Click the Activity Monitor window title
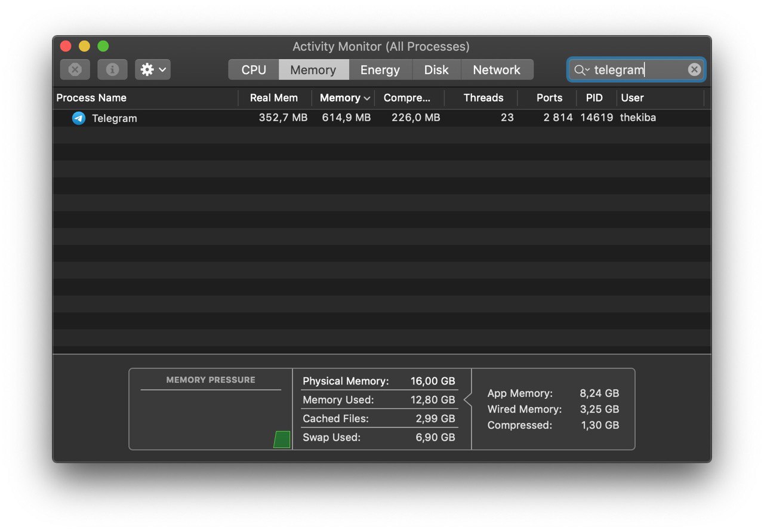Viewport: 764px width, 532px height. 381,47
